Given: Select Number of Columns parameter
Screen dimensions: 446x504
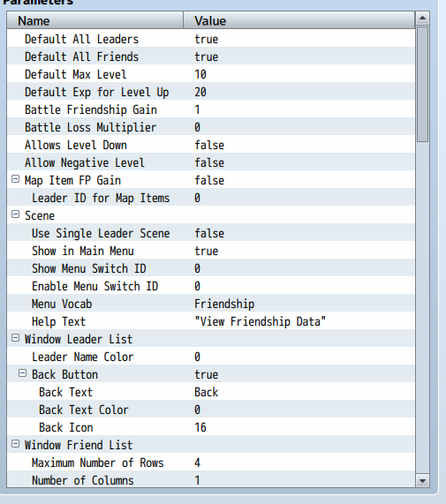Looking at the screenshot, I should [211, 480].
